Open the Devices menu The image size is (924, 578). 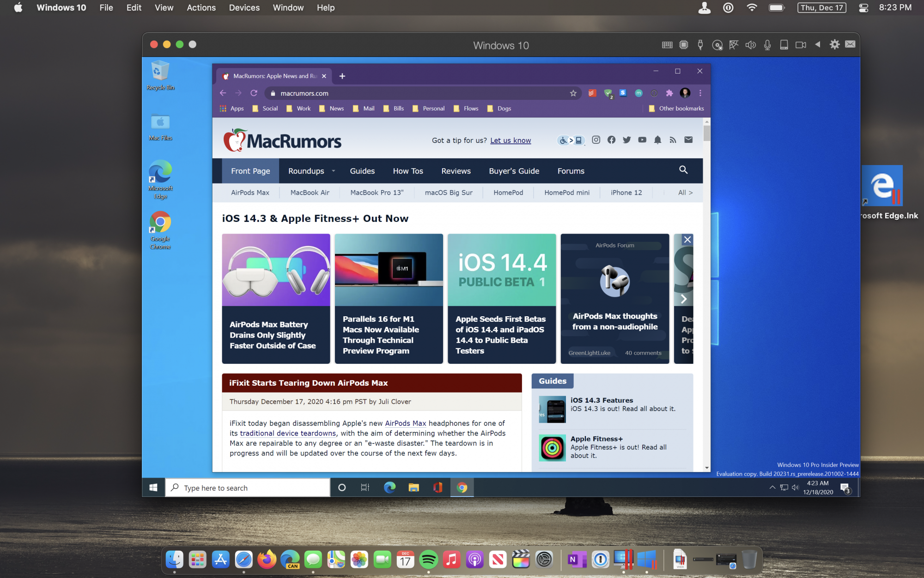[x=244, y=8]
